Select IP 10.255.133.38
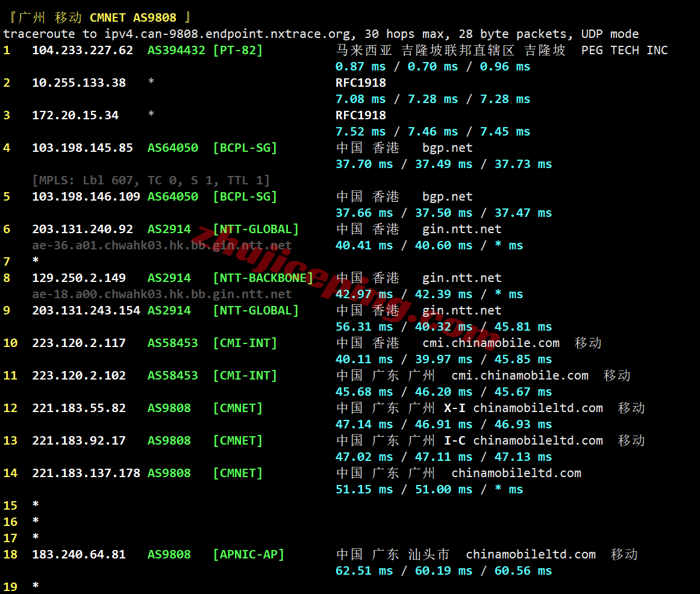The width and height of the screenshot is (700, 594). [x=79, y=83]
